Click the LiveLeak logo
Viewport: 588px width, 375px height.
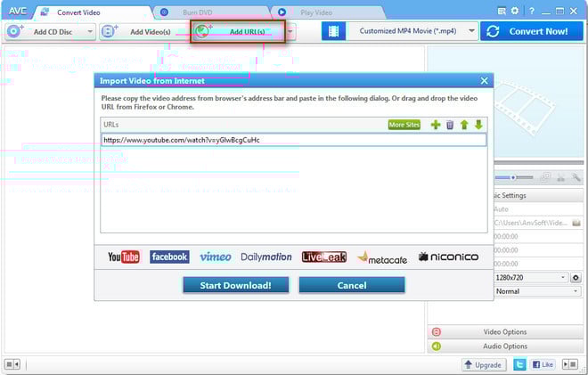click(x=324, y=257)
